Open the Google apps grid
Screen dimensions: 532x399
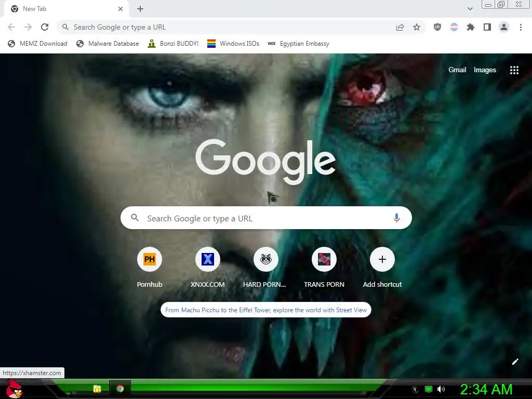point(514,70)
